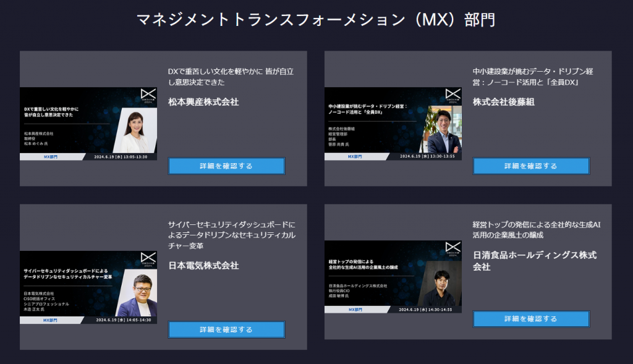Viewport: 633px width, 364px height.
Task: Click the 日清食品ホールディングス株式会社 company name
Action: [535, 261]
